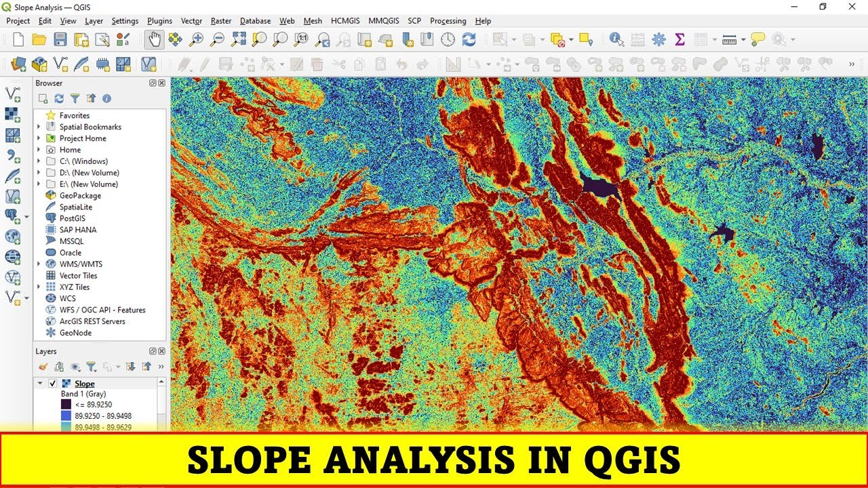Select the GeoPackage entry in Browser

(x=80, y=196)
